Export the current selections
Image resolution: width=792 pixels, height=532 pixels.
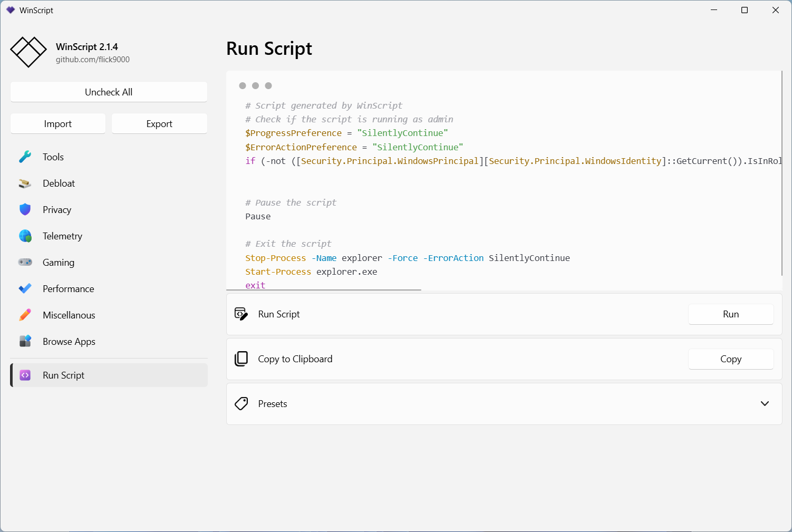click(159, 124)
